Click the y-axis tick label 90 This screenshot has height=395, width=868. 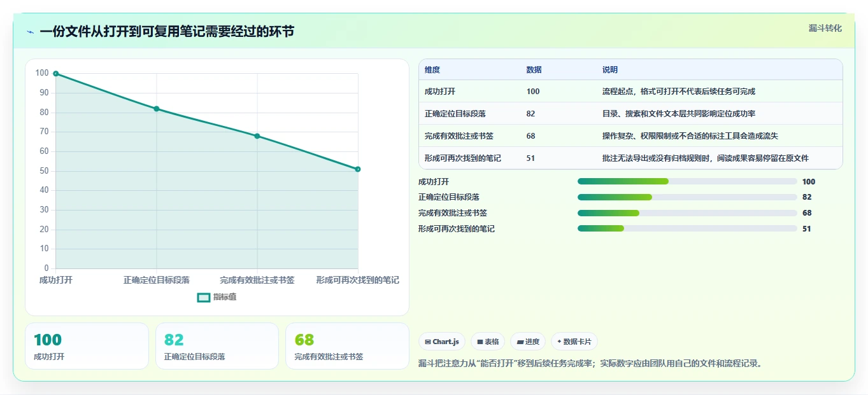click(45, 93)
